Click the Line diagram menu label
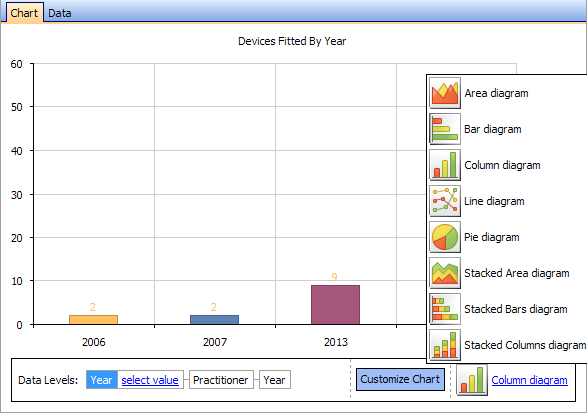 click(494, 201)
